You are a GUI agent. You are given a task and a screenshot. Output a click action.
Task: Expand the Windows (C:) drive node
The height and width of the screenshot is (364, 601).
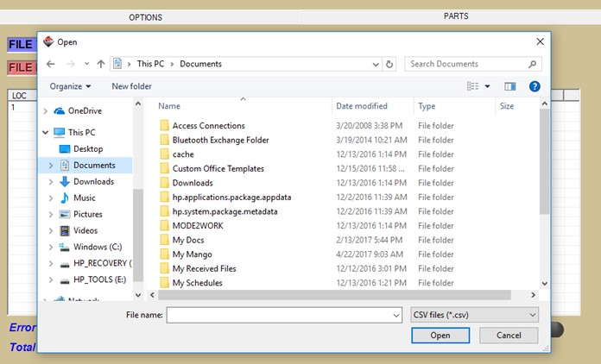(x=50, y=247)
